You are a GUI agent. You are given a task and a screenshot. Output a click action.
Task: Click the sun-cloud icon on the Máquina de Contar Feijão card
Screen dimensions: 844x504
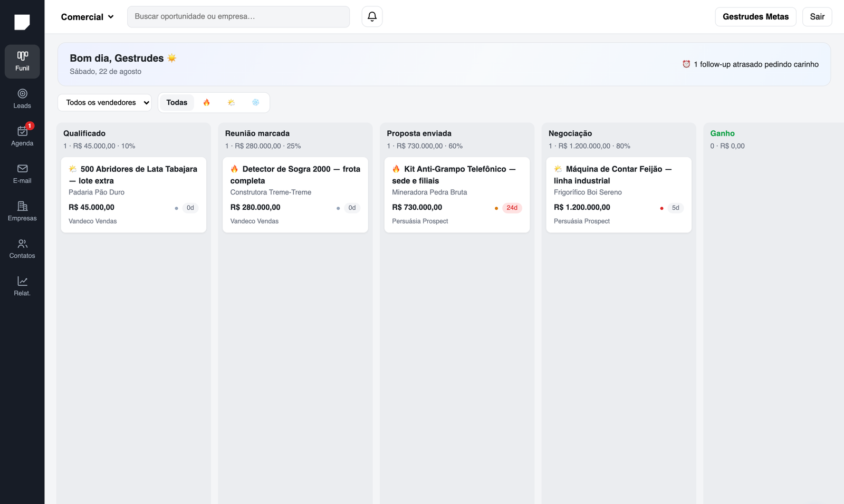click(x=558, y=169)
